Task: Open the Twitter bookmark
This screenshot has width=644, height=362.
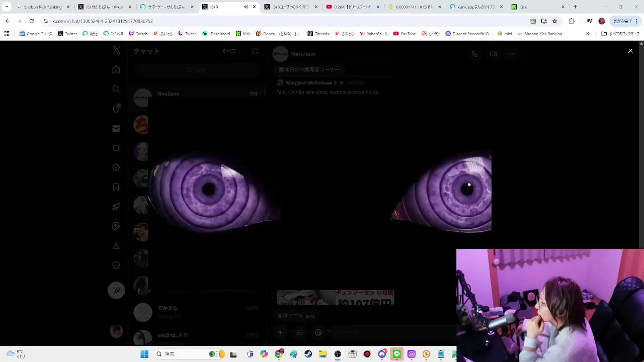Action: [67, 34]
